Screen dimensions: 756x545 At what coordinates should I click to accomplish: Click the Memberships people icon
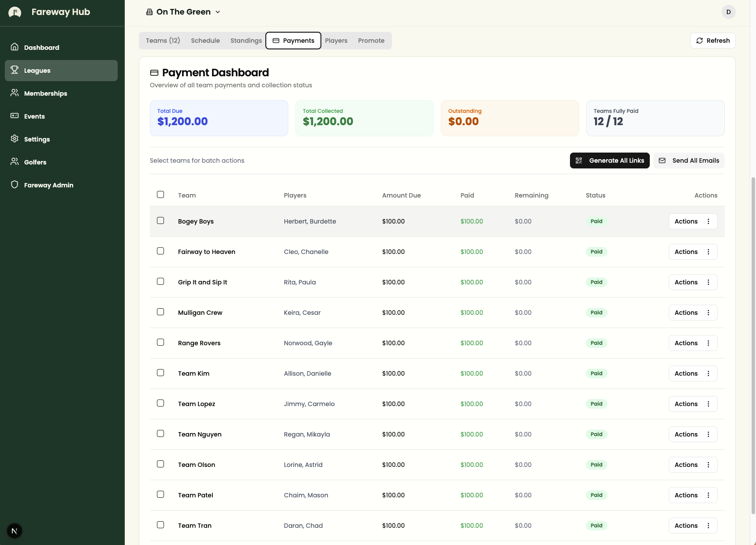15,93
